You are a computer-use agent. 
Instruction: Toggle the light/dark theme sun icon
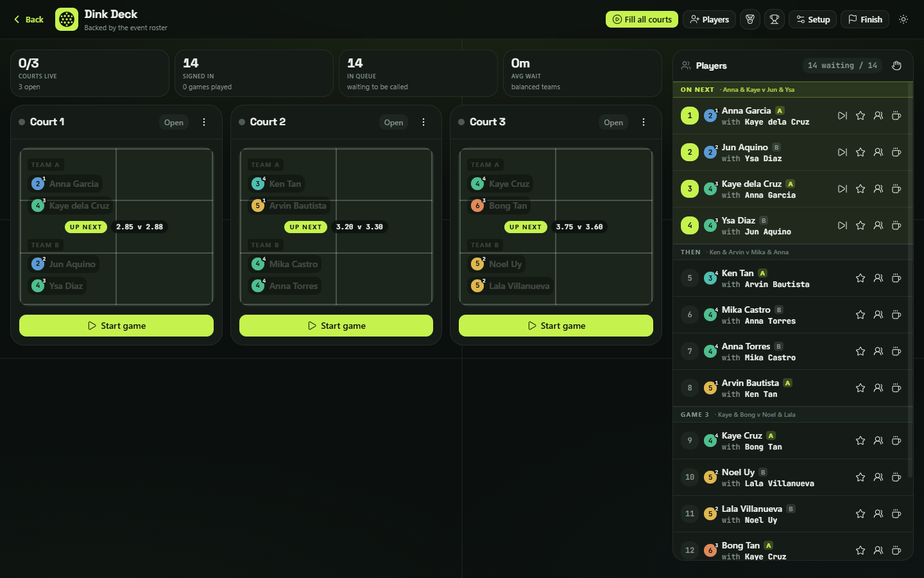(903, 19)
